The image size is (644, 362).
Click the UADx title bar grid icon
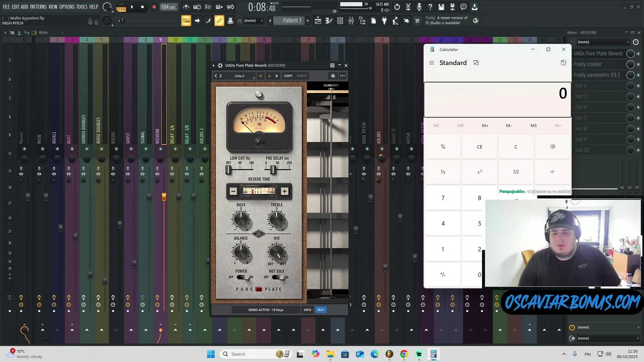[x=332, y=65]
